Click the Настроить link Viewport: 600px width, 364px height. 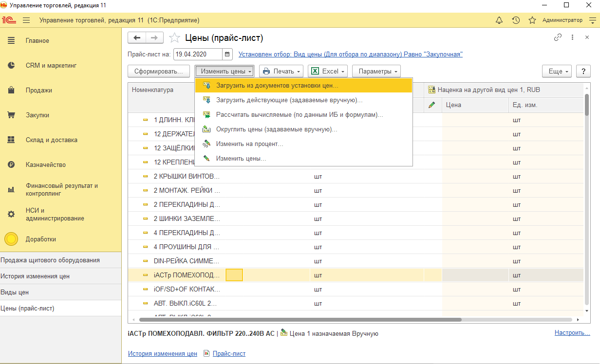tap(572, 333)
